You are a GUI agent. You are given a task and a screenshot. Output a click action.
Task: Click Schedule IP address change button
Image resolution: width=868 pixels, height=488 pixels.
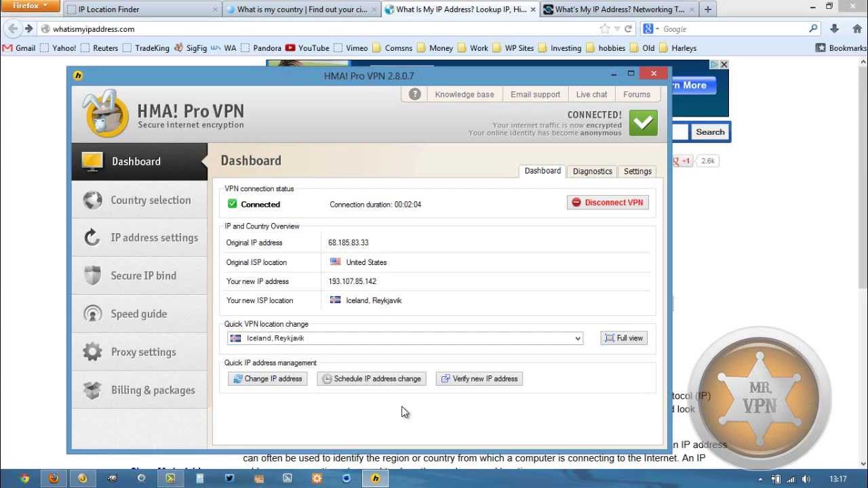(372, 379)
